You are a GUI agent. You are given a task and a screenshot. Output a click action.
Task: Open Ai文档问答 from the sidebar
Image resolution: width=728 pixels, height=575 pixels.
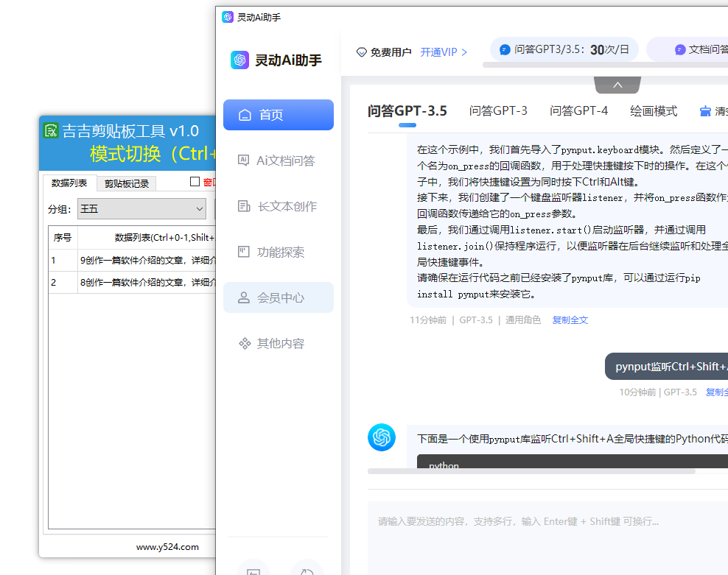[278, 160]
